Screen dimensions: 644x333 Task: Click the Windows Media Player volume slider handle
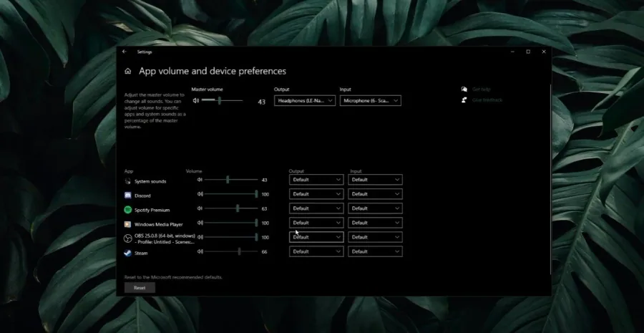click(x=256, y=223)
